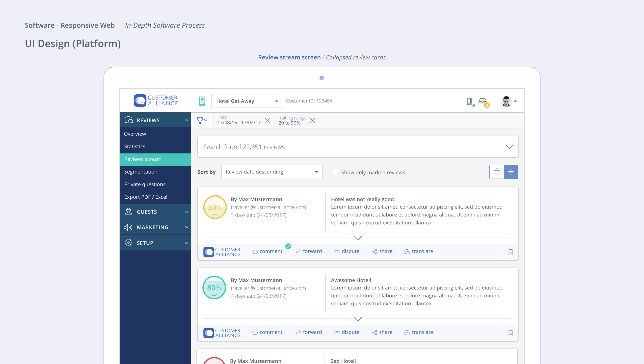Click the rating range value 20 to 90%
Image resolution: width=644 pixels, height=364 pixels.
(x=289, y=123)
